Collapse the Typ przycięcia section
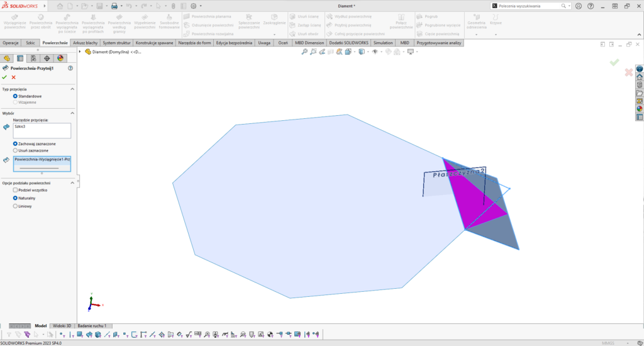The image size is (644, 346). 72,89
